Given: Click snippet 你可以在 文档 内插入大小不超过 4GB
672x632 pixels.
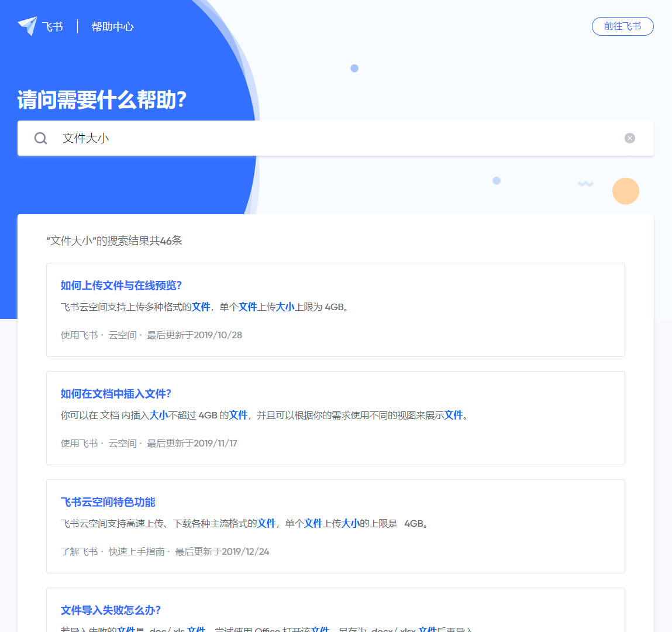Looking at the screenshot, I should point(264,415).
